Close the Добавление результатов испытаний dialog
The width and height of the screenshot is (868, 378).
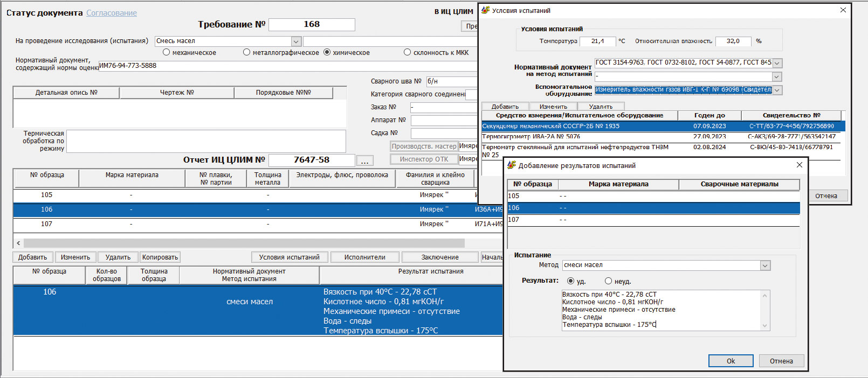click(x=800, y=165)
